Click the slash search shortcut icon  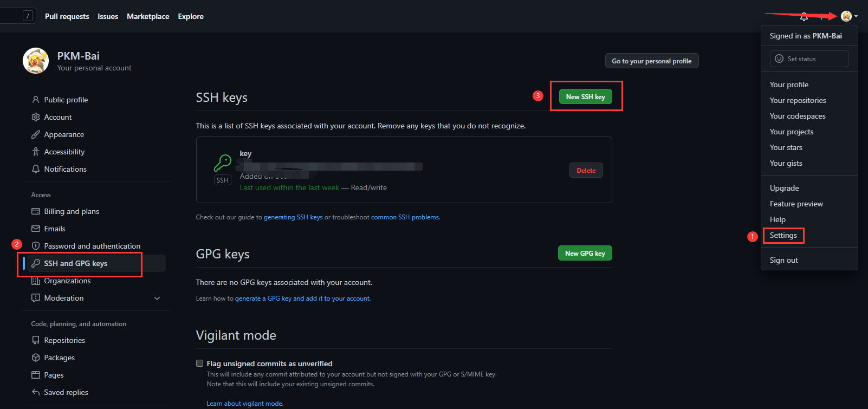click(28, 16)
